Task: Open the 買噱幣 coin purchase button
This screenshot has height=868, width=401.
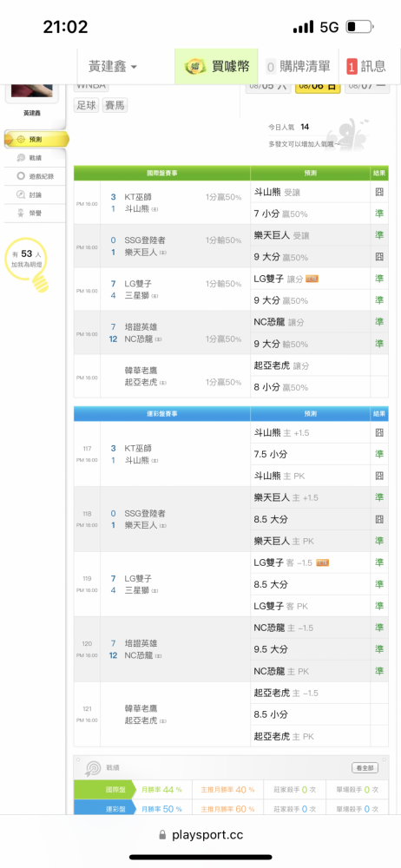Action: 217,67
